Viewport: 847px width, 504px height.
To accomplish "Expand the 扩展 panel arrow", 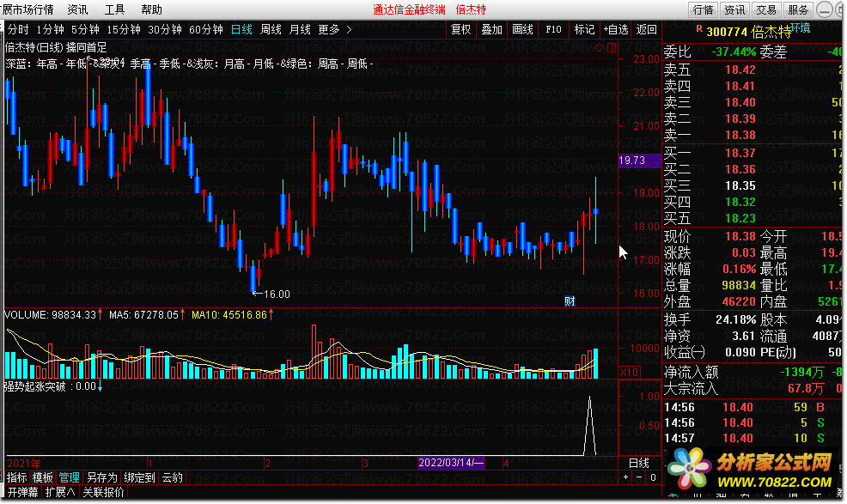I will (x=60, y=492).
